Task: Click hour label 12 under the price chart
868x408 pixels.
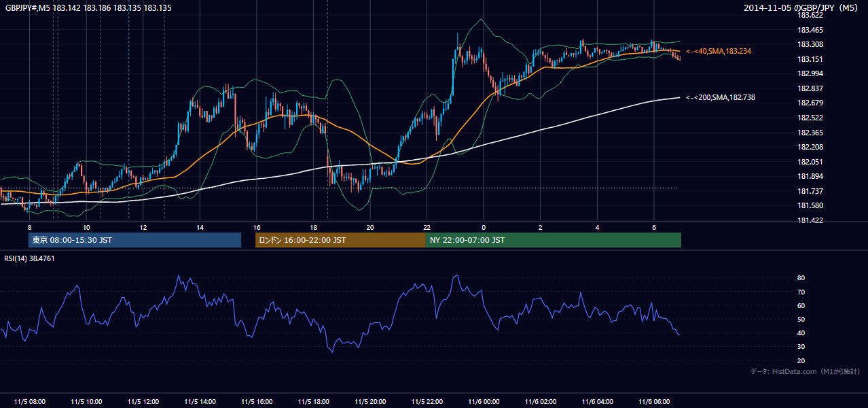Action: (143, 227)
